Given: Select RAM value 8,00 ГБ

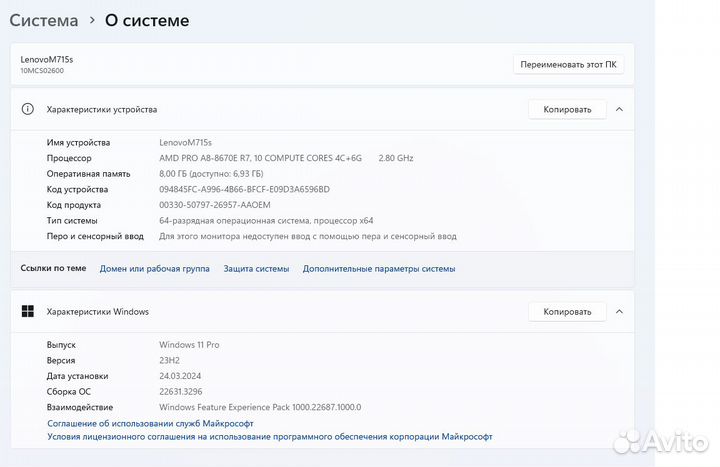Looking at the screenshot, I should (211, 174).
